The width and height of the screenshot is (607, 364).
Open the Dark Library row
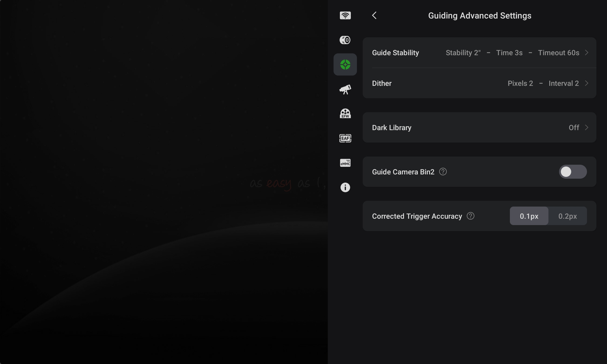479,127
